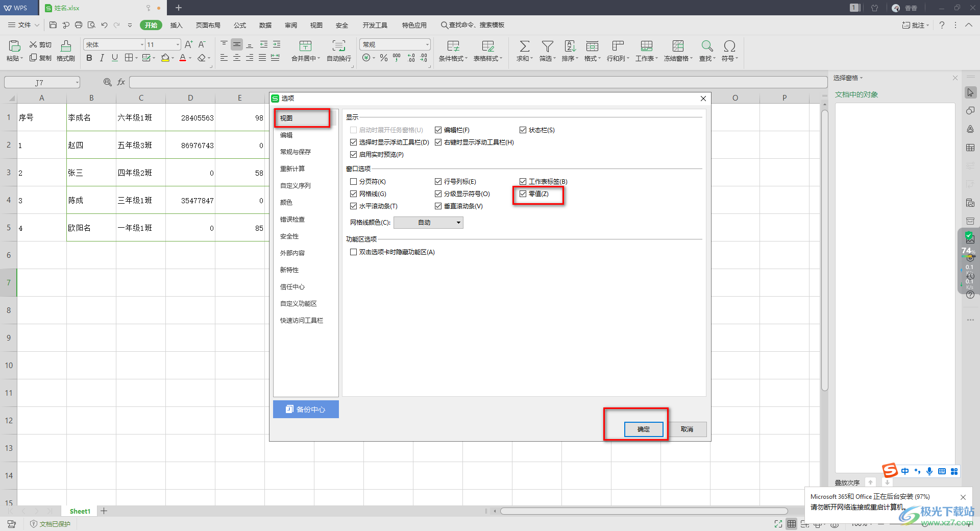The image size is (980, 531).
Task: Toggle the Zero values (Z) checkbox
Action: [x=523, y=194]
